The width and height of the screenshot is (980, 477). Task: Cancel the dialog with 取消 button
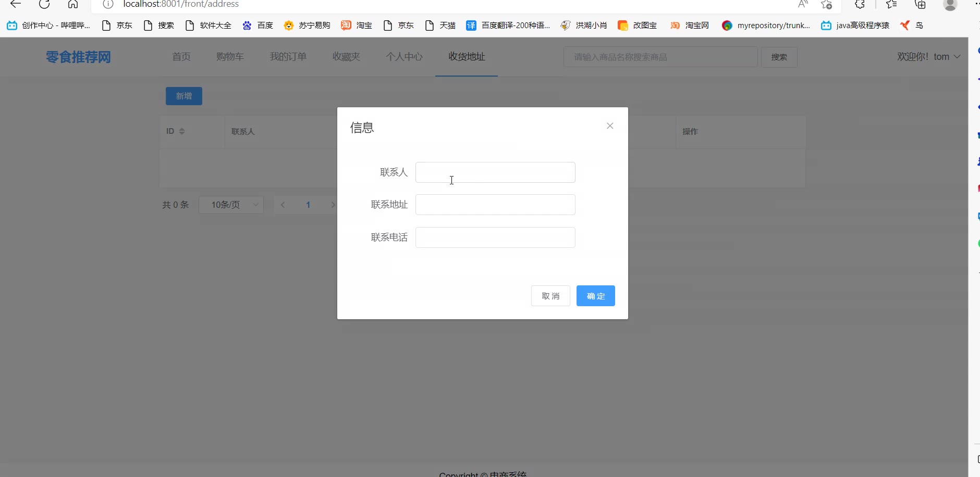tap(550, 296)
